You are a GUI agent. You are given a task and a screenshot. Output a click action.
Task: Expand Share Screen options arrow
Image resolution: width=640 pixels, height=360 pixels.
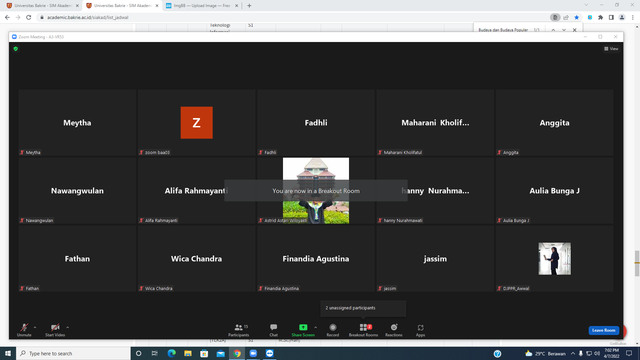coord(316,327)
